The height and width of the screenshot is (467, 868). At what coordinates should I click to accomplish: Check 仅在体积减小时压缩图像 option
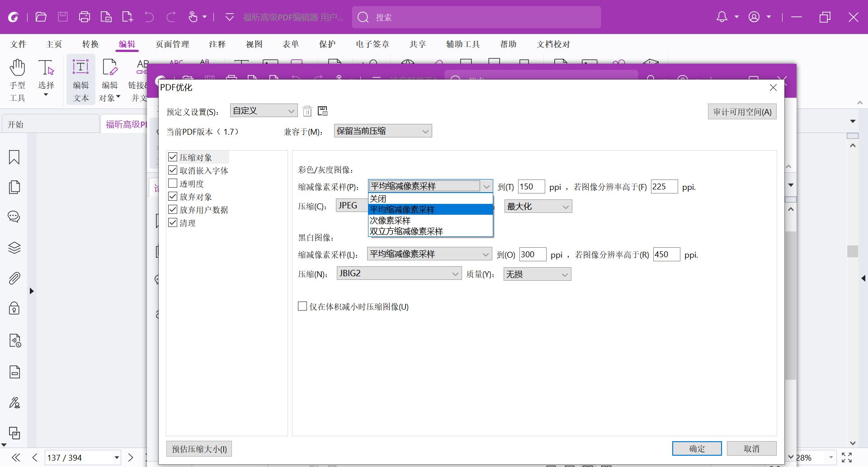point(302,307)
